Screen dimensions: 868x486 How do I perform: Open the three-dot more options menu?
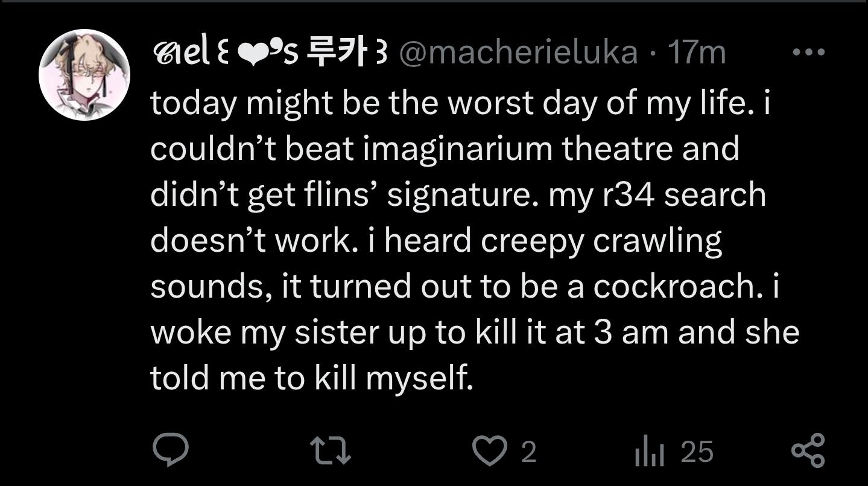808,53
